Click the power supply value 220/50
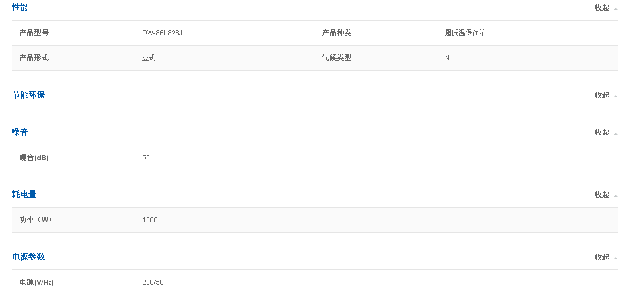 tap(153, 282)
